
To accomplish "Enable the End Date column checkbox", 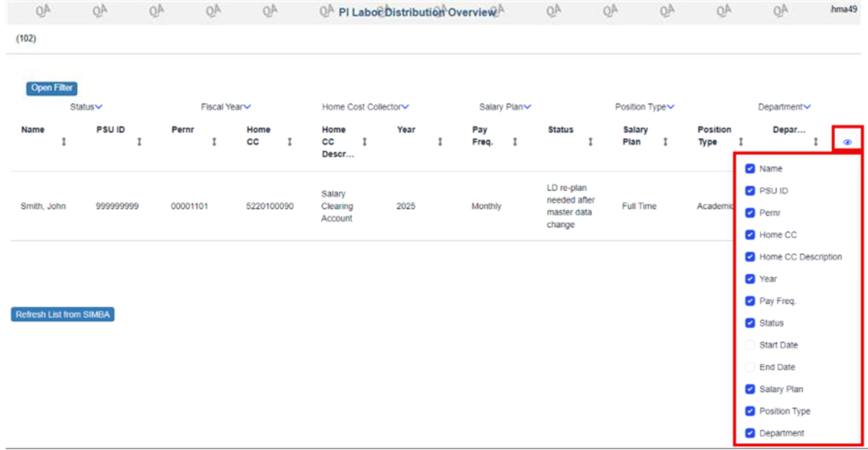I will coord(750,367).
